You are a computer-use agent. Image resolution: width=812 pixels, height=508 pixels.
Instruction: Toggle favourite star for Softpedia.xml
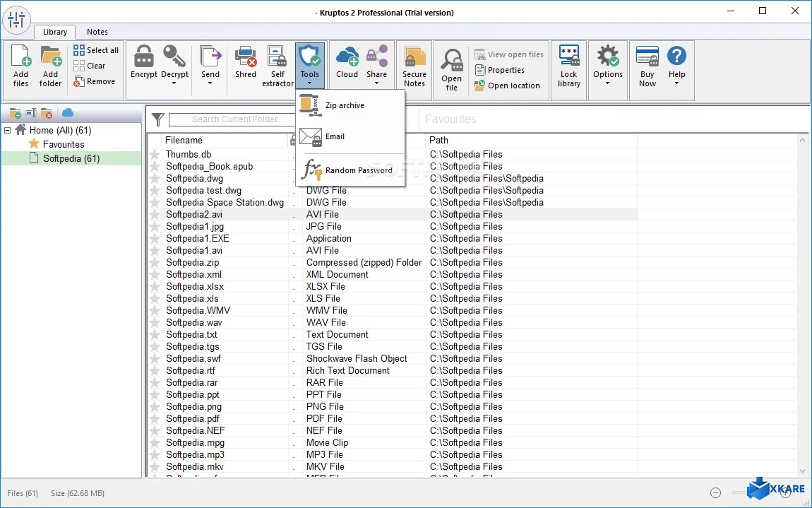pyautogui.click(x=155, y=275)
